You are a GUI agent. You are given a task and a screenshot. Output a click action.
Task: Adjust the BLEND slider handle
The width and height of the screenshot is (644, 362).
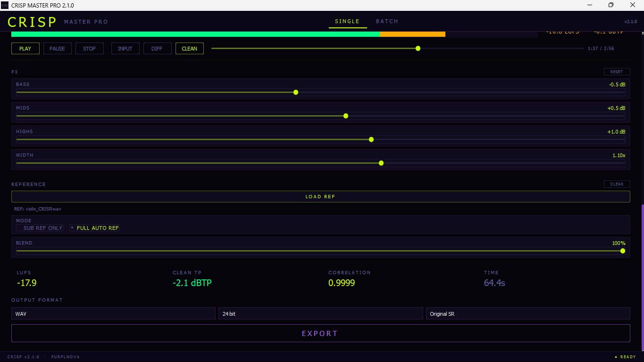(623, 251)
